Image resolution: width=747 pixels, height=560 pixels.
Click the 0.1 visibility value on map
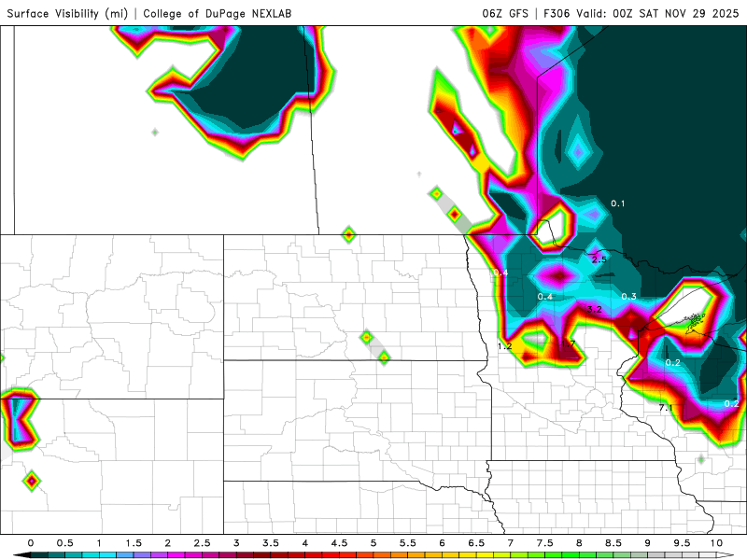(x=617, y=203)
